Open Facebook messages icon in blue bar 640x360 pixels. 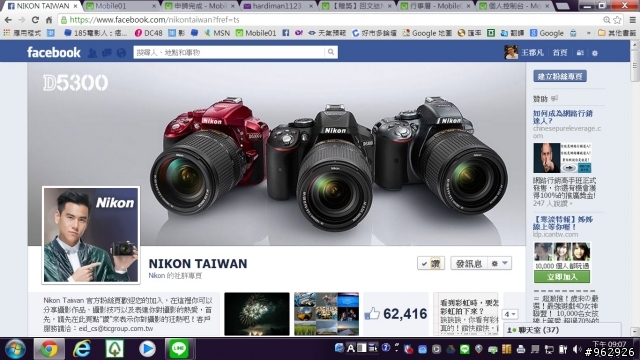[x=107, y=53]
